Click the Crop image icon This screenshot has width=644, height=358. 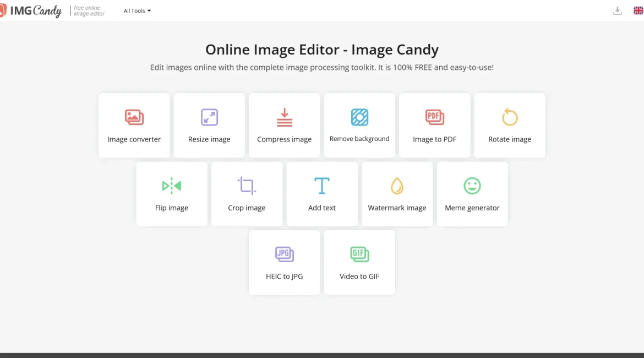[247, 186]
